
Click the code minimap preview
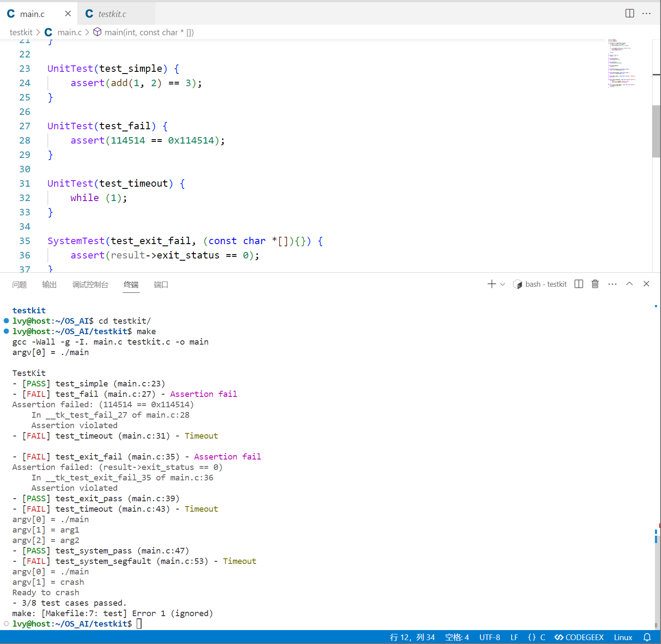620,63
